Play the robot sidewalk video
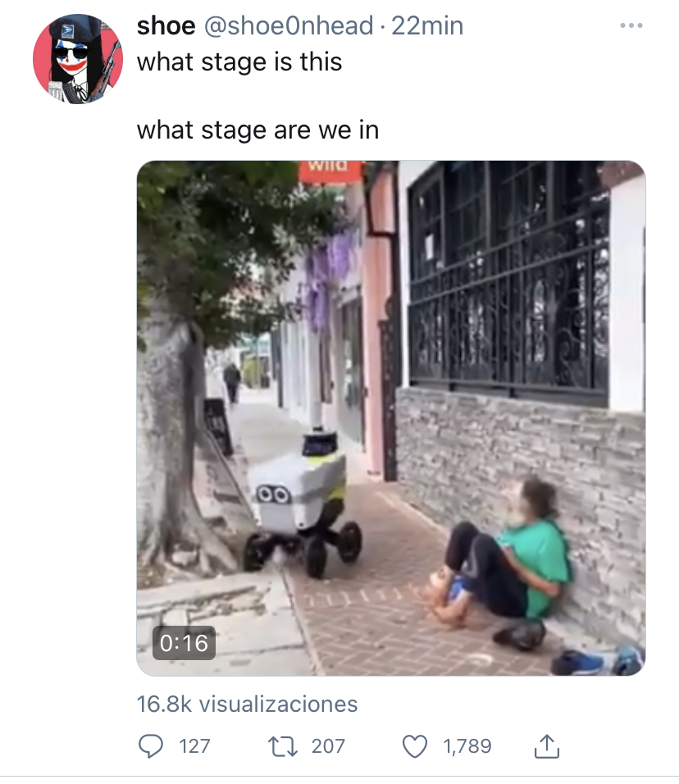The image size is (679, 784). tap(391, 418)
